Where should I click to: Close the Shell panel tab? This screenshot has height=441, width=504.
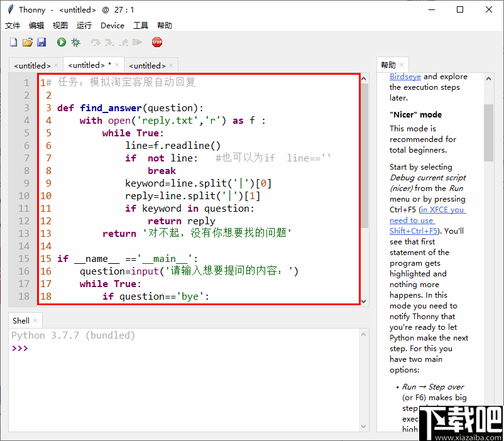point(35,320)
